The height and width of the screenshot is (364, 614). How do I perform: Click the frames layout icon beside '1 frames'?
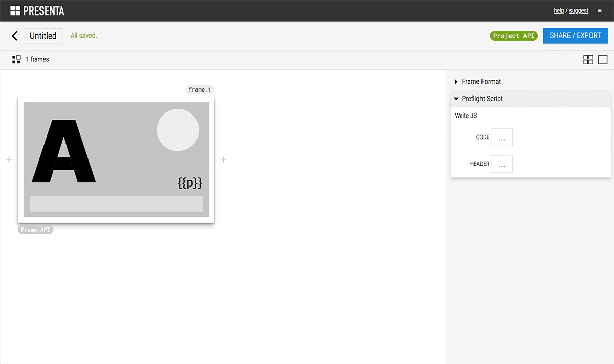(x=16, y=59)
